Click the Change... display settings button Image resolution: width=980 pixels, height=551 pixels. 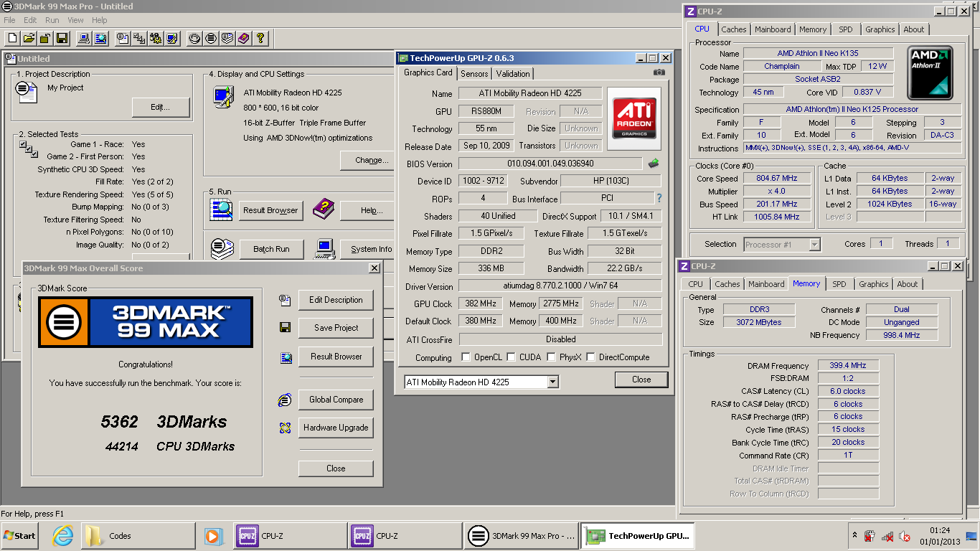click(x=367, y=160)
